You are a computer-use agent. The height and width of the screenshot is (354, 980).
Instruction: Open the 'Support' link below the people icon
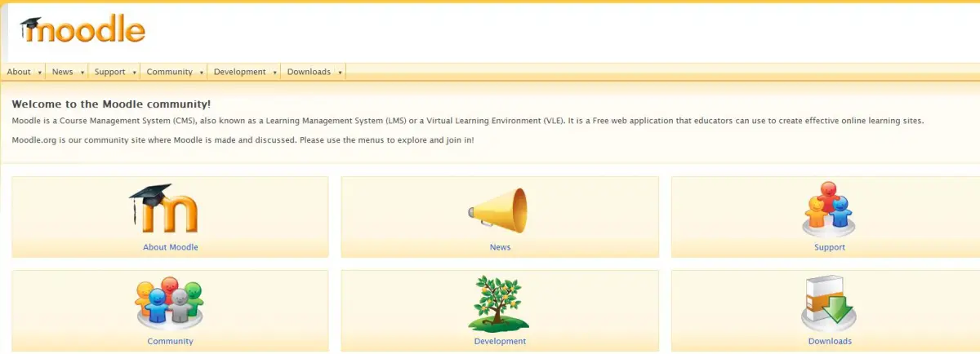point(829,247)
